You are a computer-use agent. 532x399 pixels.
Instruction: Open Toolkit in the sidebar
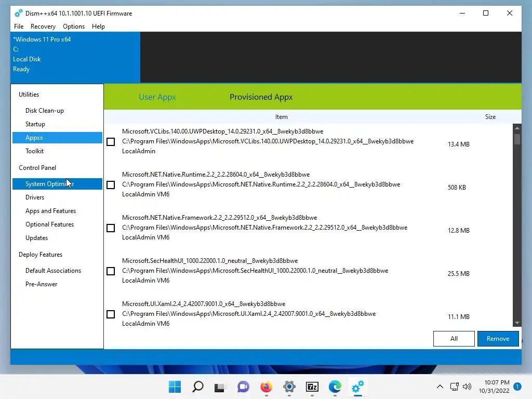pos(57,151)
